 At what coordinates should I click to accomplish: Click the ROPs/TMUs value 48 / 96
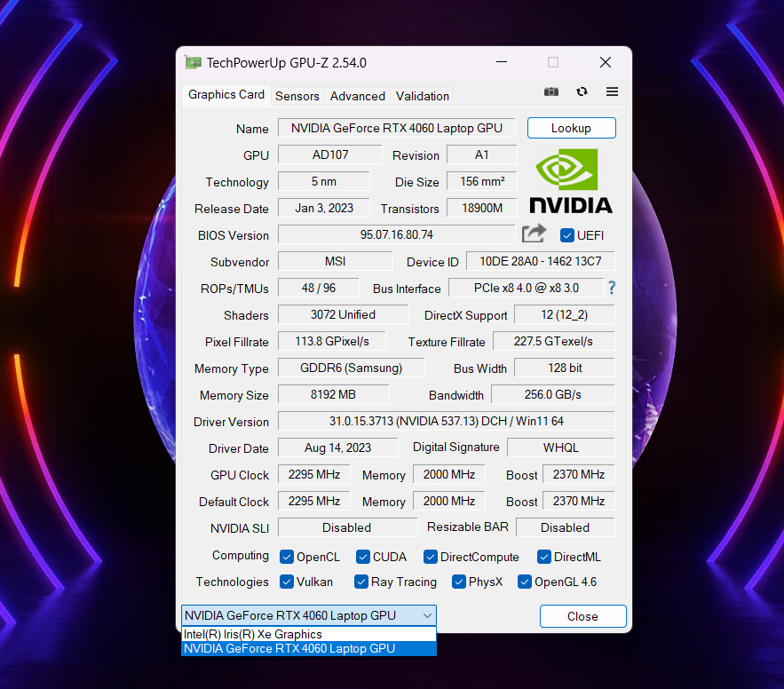click(319, 288)
